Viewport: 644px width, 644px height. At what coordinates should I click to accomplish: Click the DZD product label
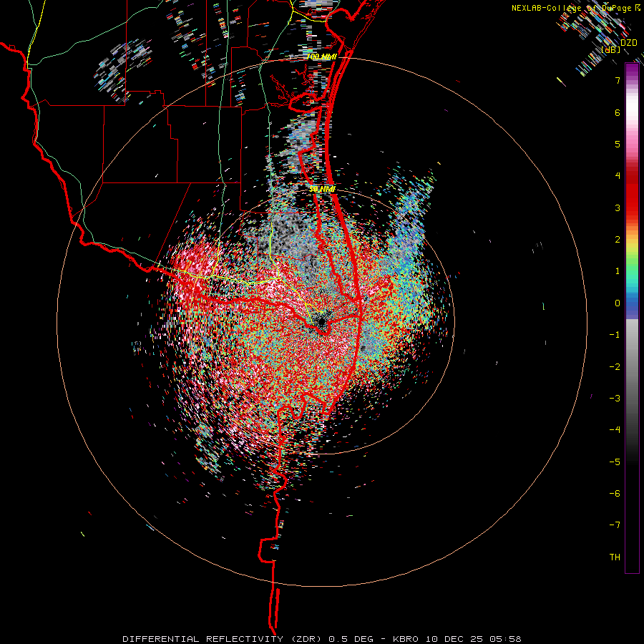(628, 43)
